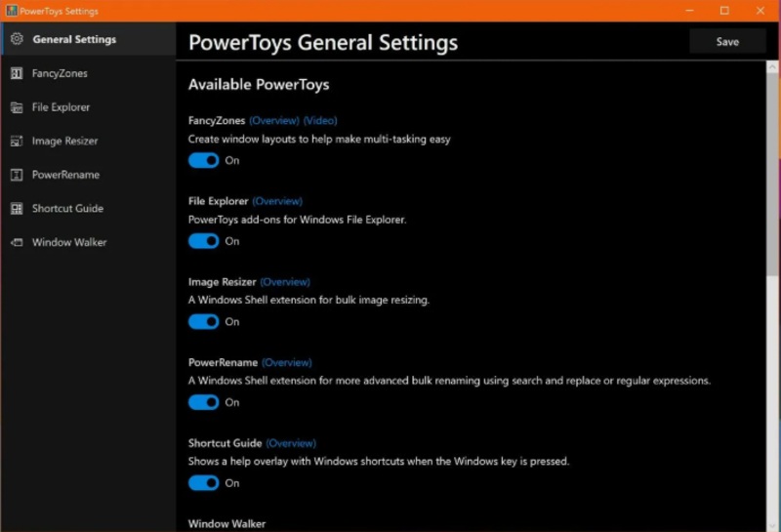
Task: Go to the Window Walker settings page
Action: [68, 242]
